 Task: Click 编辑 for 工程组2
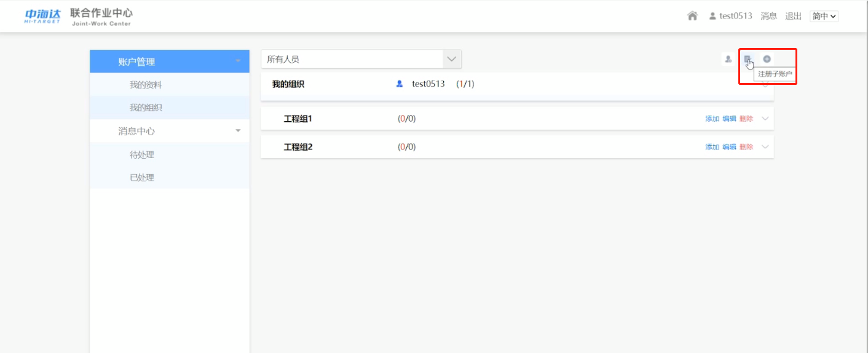(729, 147)
